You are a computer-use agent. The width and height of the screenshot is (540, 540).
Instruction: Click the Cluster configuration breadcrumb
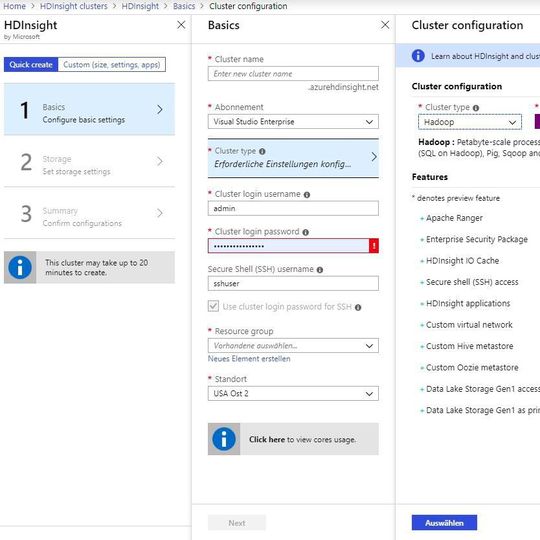click(x=248, y=6)
